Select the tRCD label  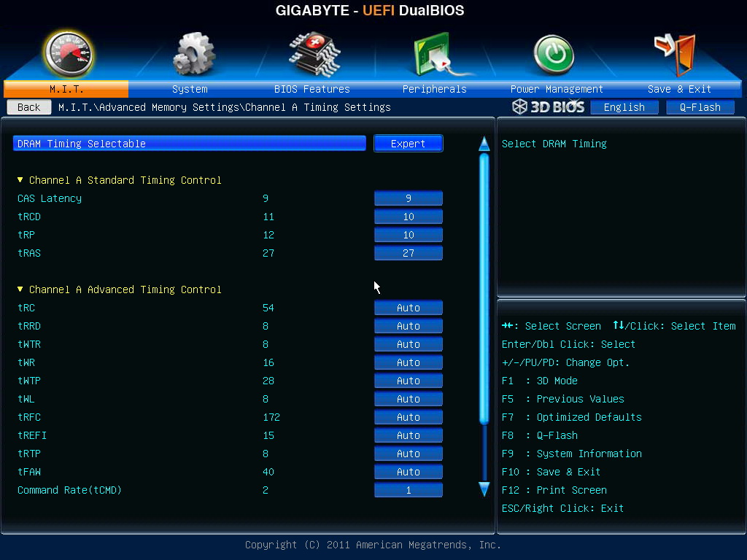coord(29,217)
